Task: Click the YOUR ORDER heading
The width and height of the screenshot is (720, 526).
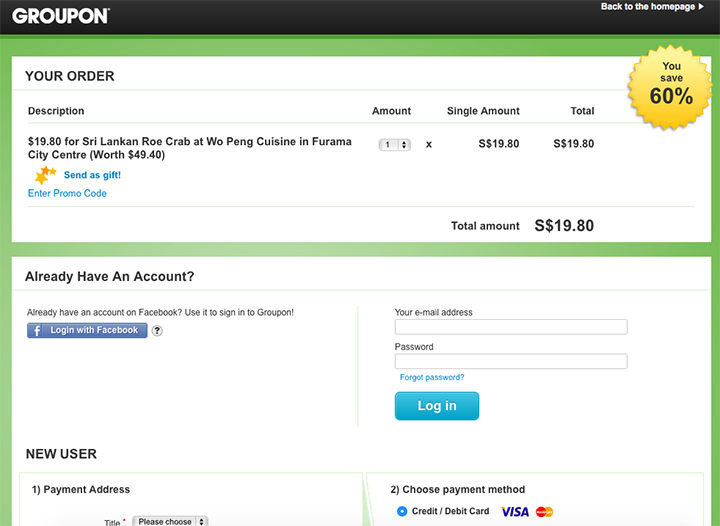Action: click(70, 76)
